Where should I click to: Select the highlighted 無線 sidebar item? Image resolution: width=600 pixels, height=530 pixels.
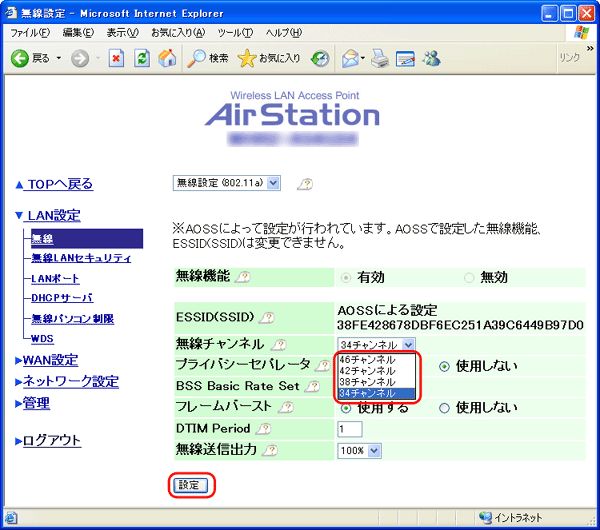87,239
